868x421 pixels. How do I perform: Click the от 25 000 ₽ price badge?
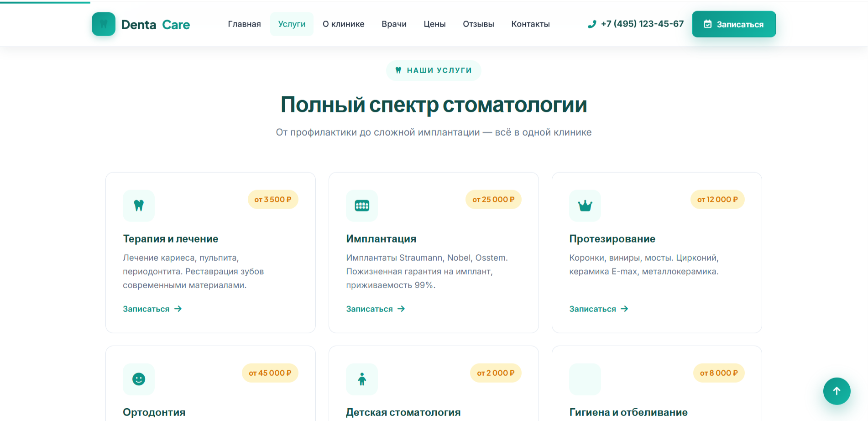493,200
